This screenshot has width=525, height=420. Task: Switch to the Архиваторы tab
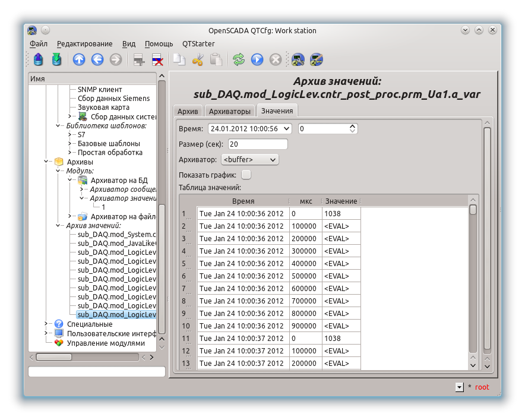tap(230, 111)
